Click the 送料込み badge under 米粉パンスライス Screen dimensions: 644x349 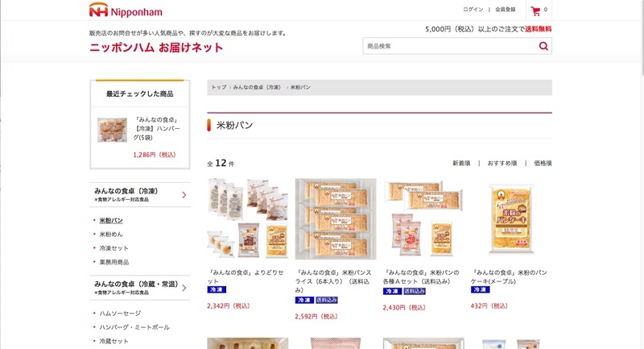(x=327, y=300)
